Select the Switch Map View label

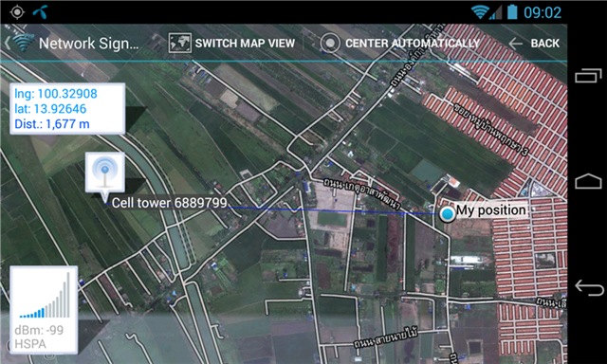click(x=245, y=44)
